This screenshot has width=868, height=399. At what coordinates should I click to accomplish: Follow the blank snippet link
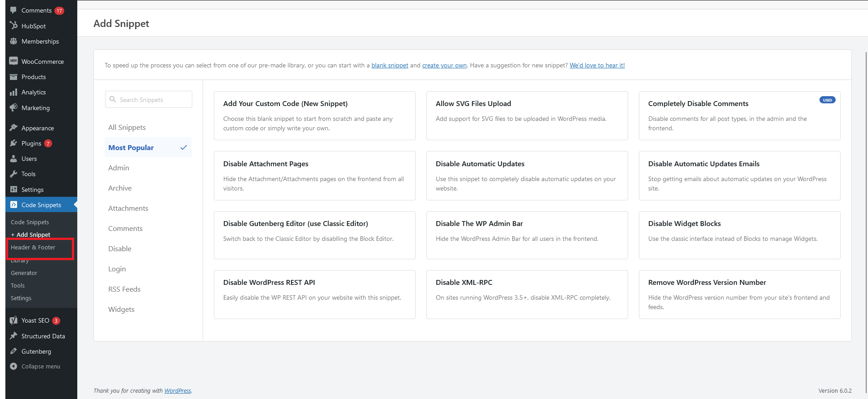click(x=390, y=65)
